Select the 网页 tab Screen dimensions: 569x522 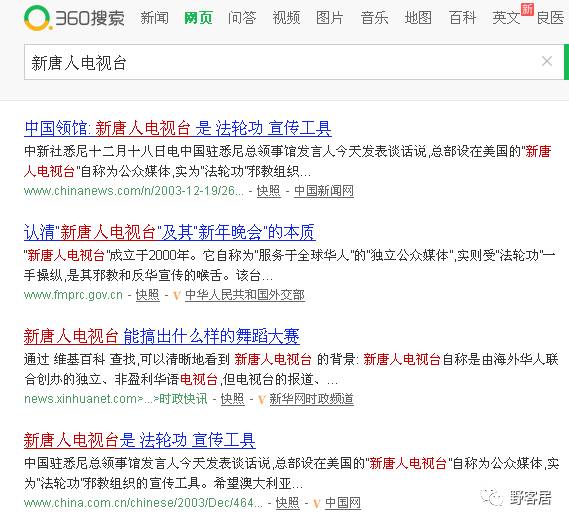click(x=198, y=17)
